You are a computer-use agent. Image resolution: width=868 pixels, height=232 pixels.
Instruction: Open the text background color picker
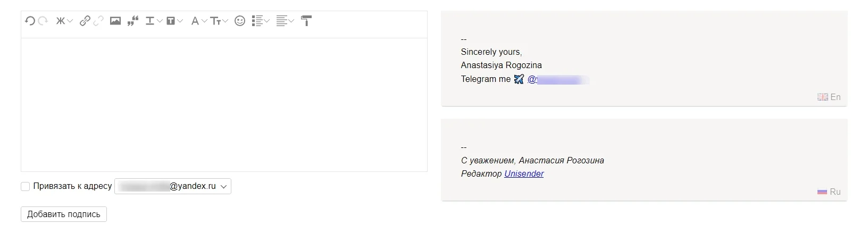[174, 21]
